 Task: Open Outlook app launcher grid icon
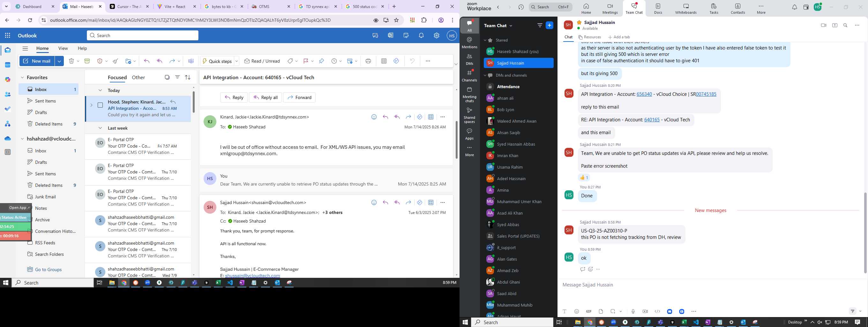8,35
